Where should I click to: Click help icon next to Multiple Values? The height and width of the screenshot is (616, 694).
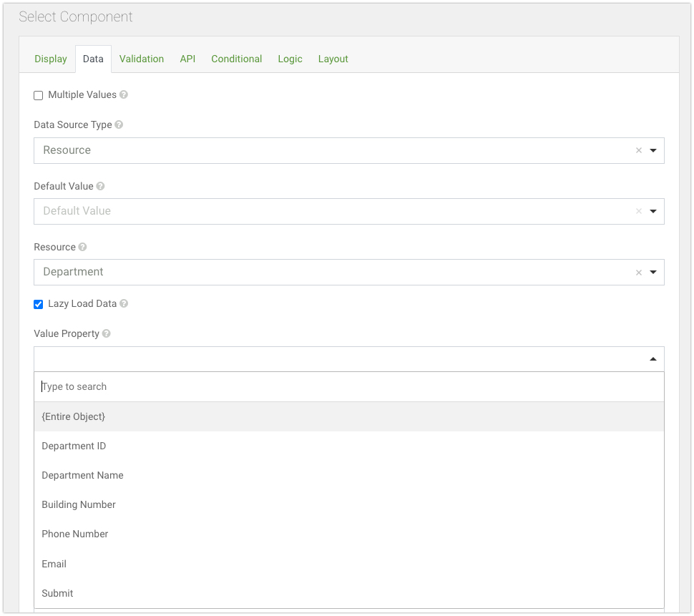[124, 95]
